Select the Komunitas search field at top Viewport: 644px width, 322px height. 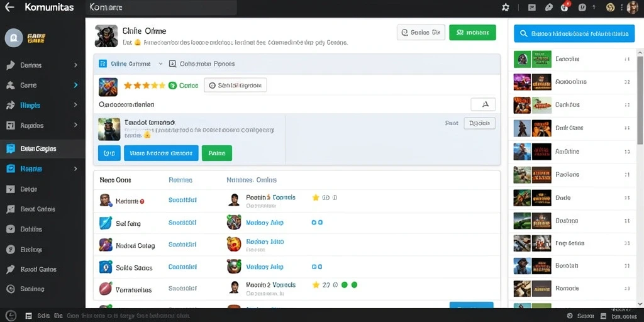point(162,8)
